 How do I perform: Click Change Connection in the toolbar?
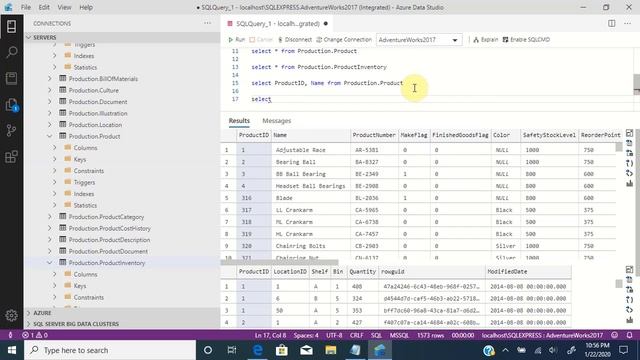344,40
